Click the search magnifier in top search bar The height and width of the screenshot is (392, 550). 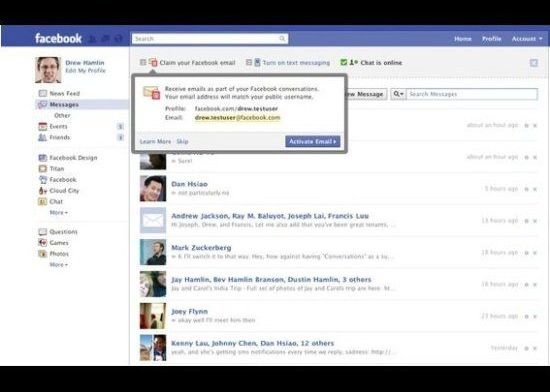tap(282, 39)
